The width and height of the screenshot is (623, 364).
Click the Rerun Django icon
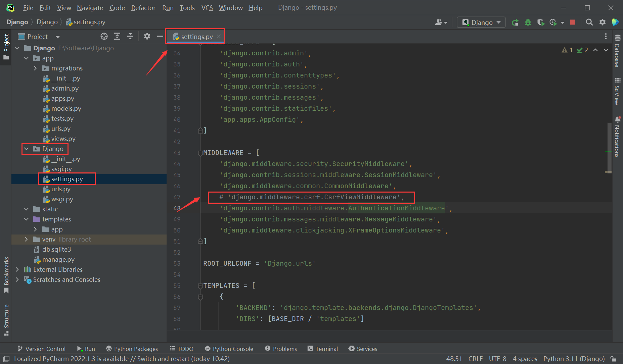[x=515, y=22]
